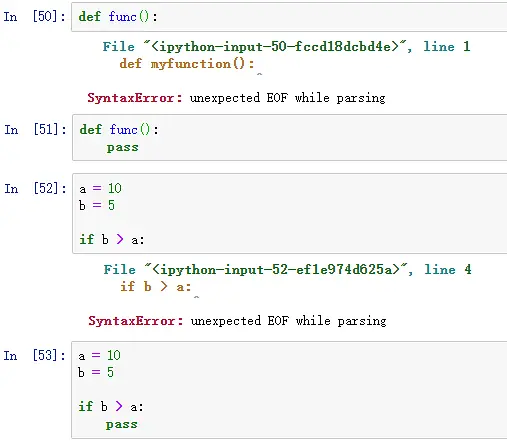Click the code cell In [50] input area
Image resolution: width=507 pixels, height=442 pixels.
click(x=289, y=17)
